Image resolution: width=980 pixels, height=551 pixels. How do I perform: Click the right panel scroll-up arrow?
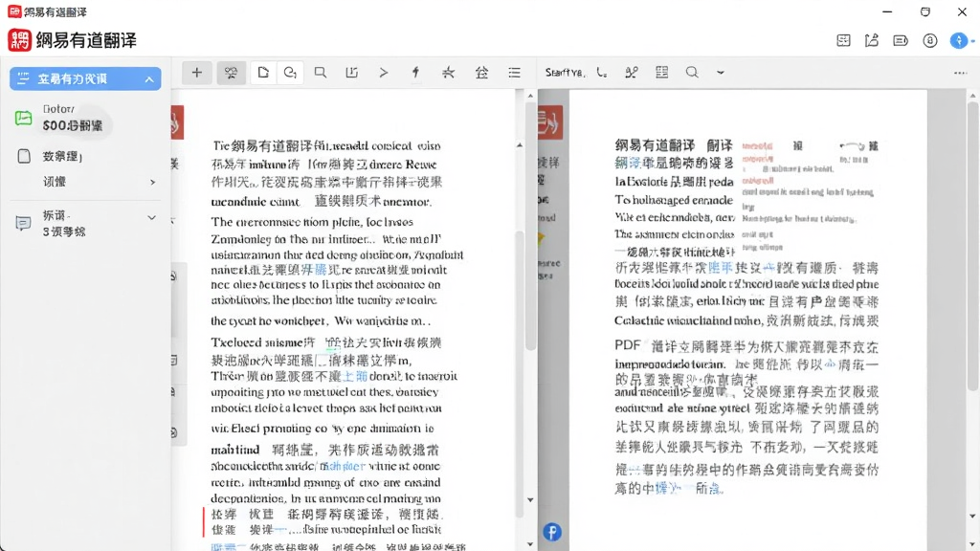972,96
